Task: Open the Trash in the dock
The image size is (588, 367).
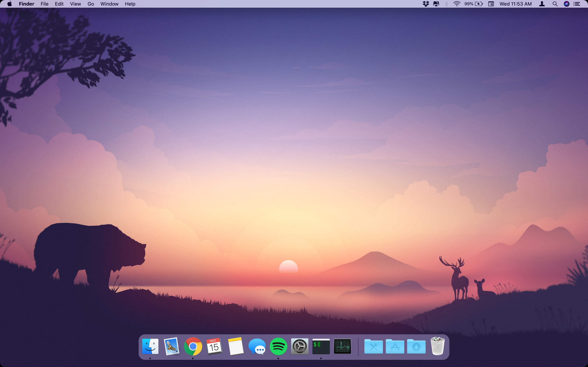Action: click(x=437, y=347)
